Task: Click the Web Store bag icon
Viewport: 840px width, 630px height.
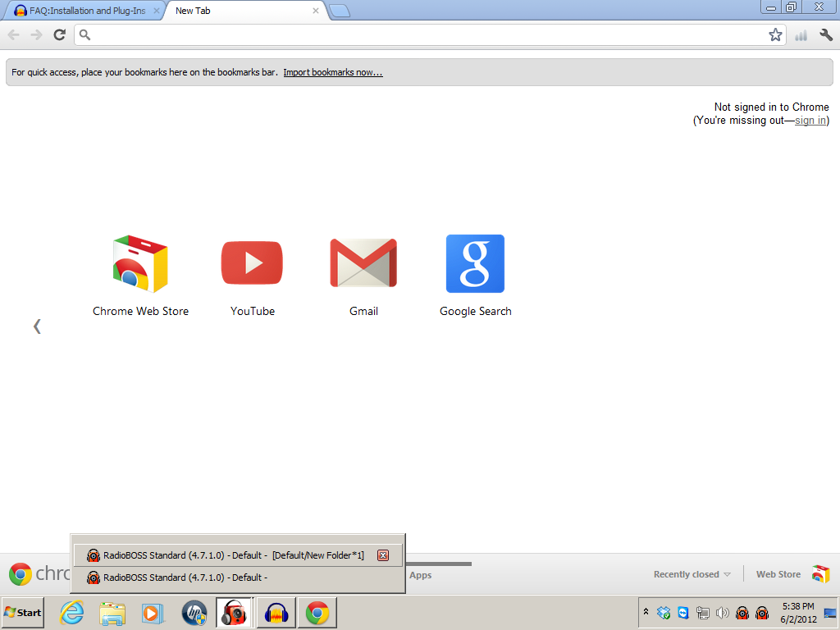Action: click(x=820, y=574)
